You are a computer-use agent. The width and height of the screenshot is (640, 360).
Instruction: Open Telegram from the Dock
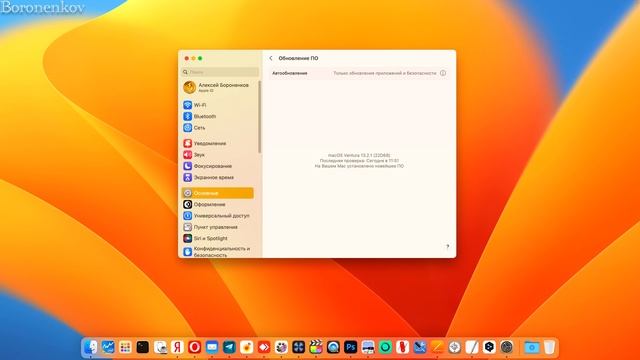[x=229, y=347]
